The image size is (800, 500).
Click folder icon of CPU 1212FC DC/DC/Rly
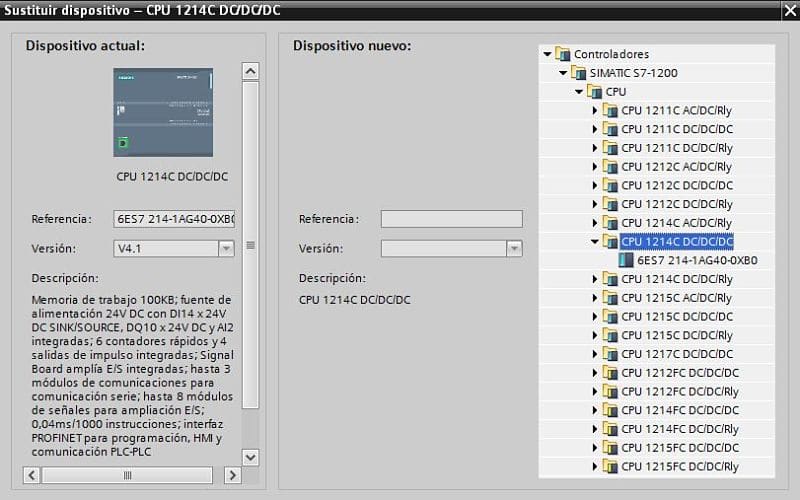click(610, 391)
